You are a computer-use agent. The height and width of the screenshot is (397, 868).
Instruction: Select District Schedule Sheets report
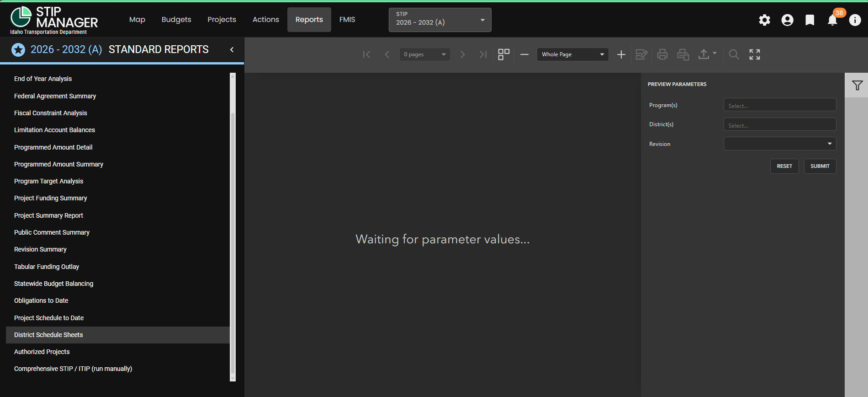point(118,335)
